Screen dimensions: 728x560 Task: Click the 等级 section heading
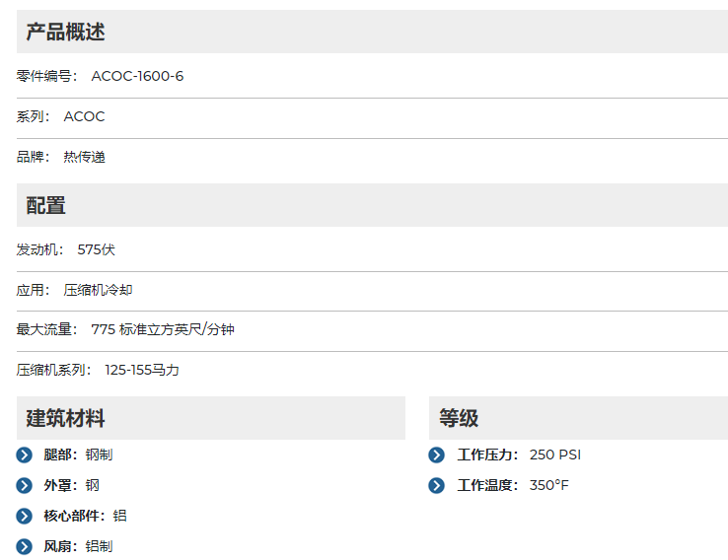tap(459, 418)
